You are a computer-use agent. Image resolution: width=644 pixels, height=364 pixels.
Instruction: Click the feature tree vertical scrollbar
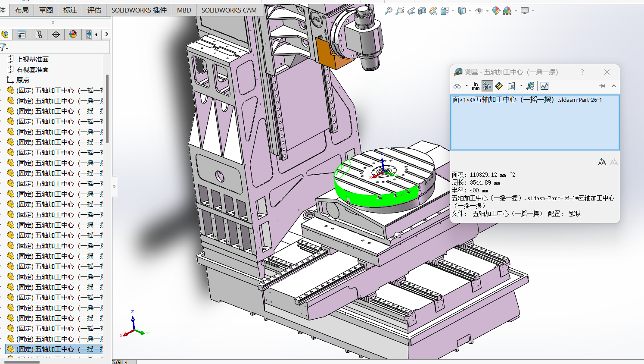coord(107,109)
